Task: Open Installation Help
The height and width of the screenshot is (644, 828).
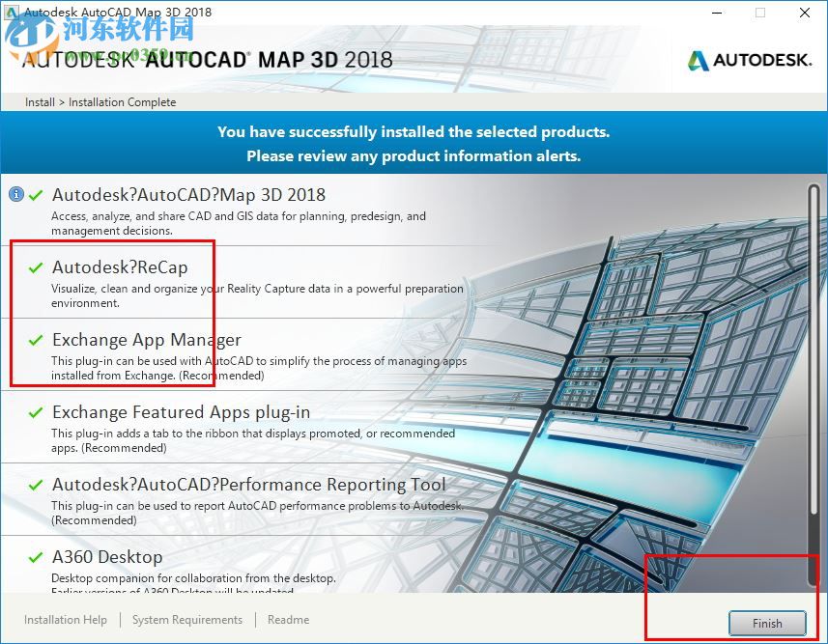Action: point(65,620)
